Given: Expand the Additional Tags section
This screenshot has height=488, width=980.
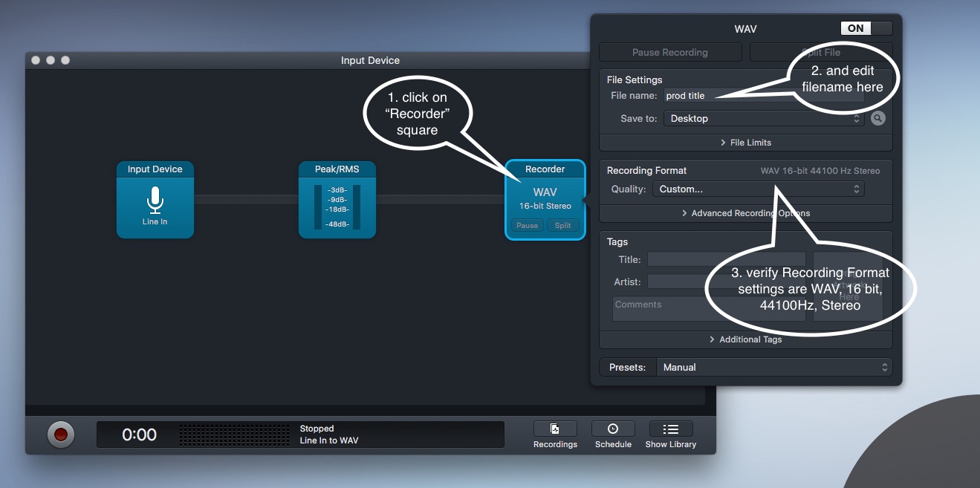Looking at the screenshot, I should pos(745,339).
